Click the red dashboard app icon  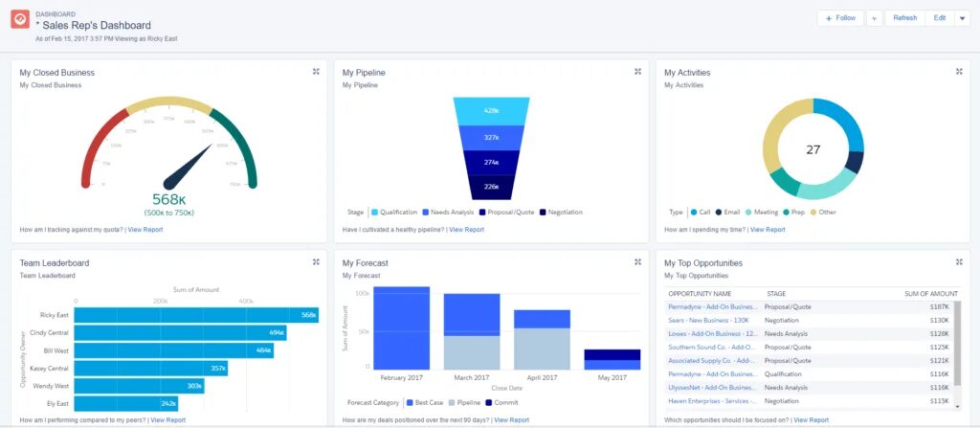[x=20, y=19]
